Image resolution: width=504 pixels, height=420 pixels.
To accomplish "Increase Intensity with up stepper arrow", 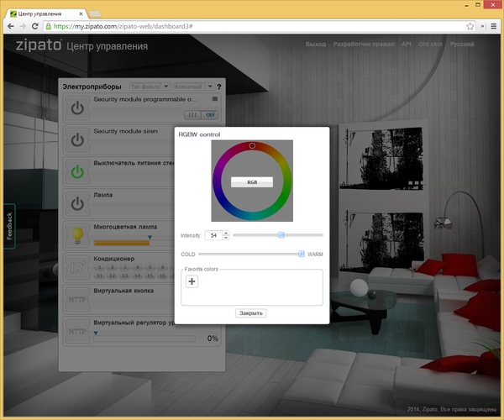I will 226,233.
